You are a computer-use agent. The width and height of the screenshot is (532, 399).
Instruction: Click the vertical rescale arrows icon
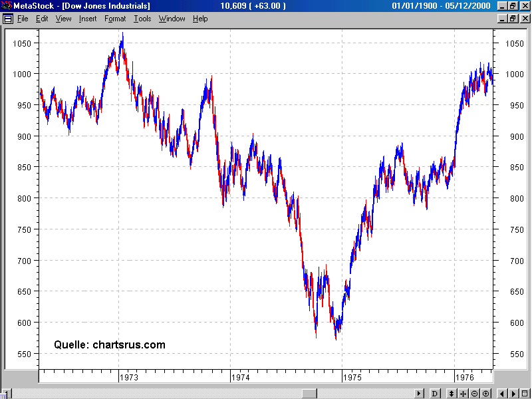pos(452,394)
